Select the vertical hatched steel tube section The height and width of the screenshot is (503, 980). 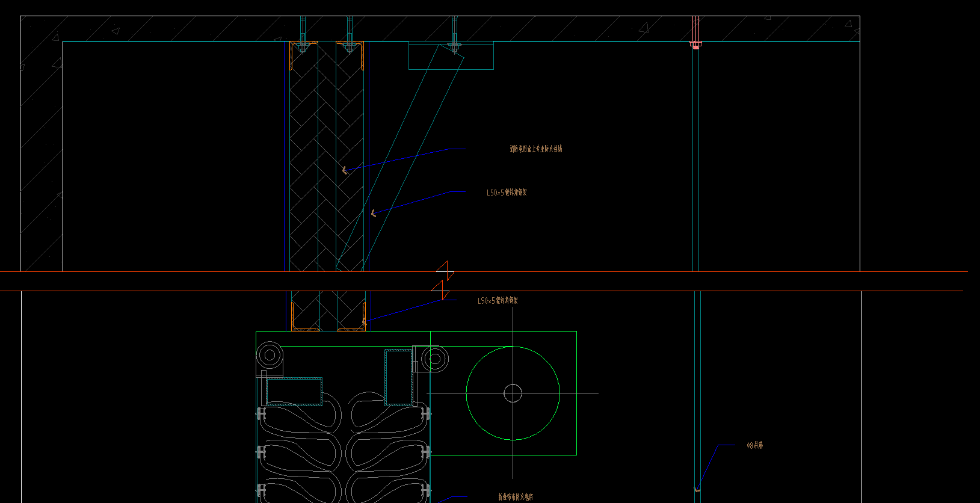click(399, 377)
